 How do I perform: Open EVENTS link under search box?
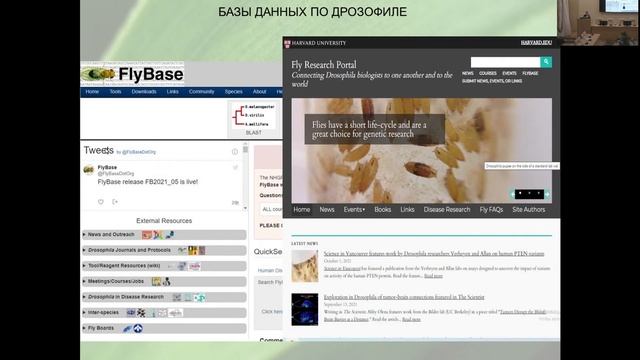pyautogui.click(x=509, y=73)
